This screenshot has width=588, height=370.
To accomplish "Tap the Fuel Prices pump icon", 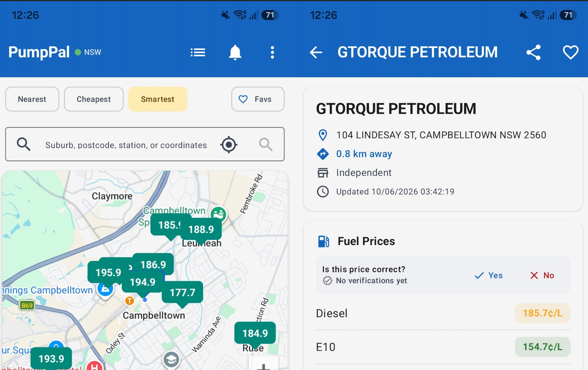I will 323,241.
